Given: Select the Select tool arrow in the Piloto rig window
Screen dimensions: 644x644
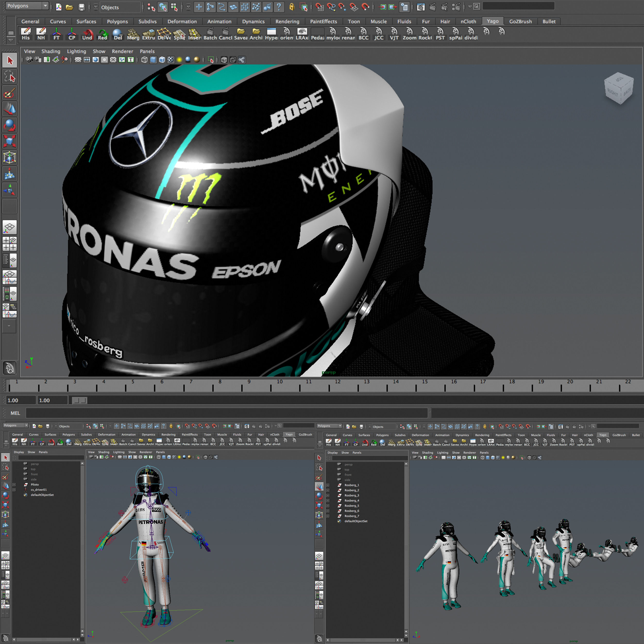Looking at the screenshot, I should click(x=5, y=457).
